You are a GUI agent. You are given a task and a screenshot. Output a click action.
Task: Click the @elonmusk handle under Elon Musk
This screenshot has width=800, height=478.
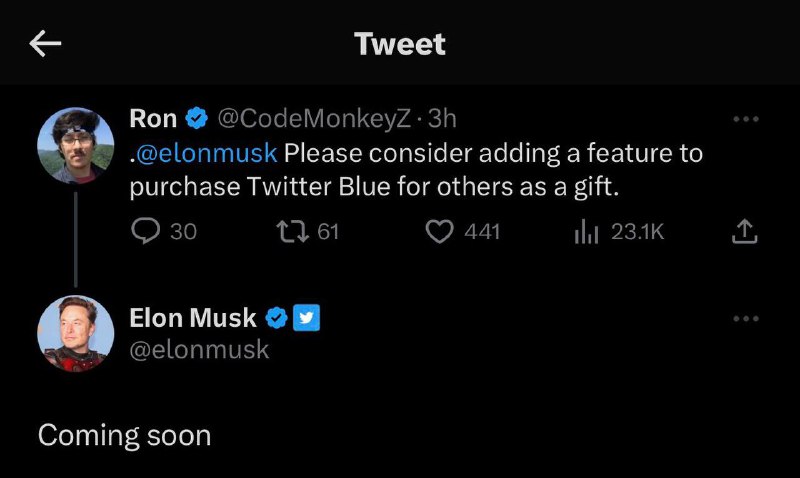pos(199,349)
